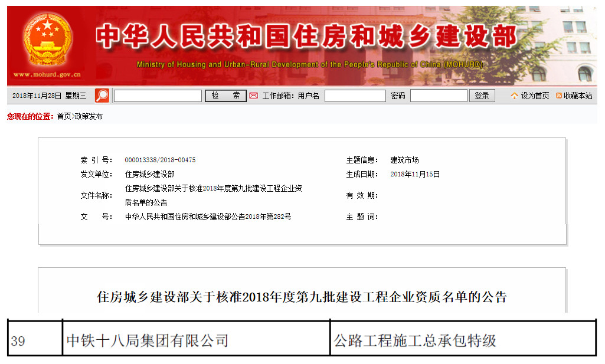The width and height of the screenshot is (605, 364).
Task: Click the 登录 login button
Action: [x=482, y=96]
